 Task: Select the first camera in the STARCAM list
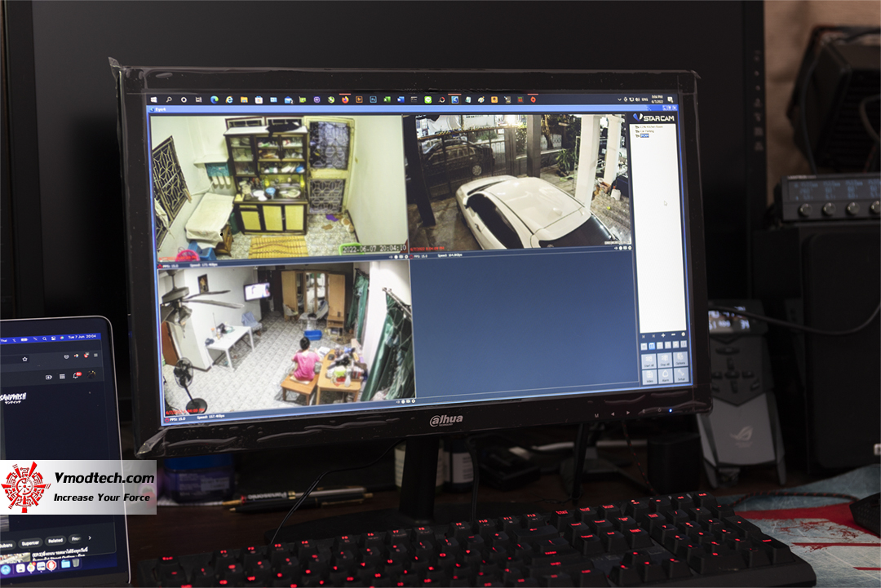[x=651, y=127]
